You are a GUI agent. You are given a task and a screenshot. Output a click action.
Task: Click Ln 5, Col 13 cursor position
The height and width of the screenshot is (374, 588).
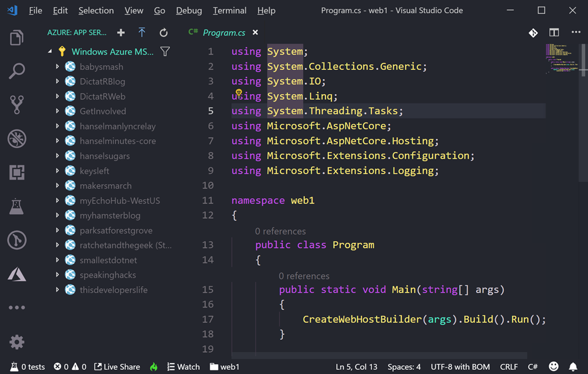click(356, 367)
